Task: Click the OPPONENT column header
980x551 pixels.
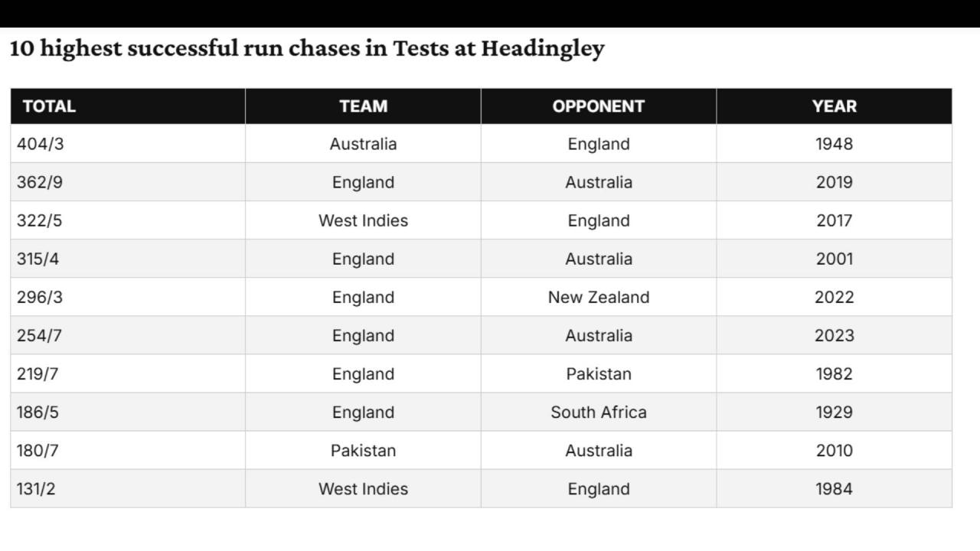Action: [599, 106]
